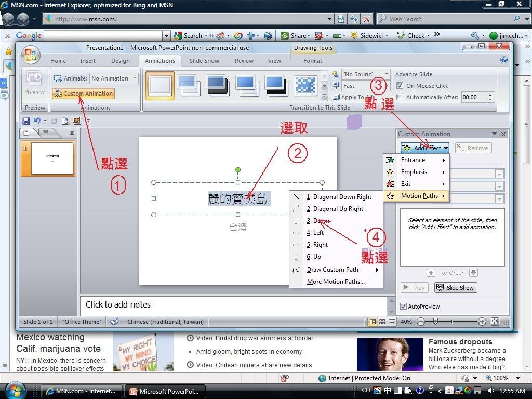Click the Favorites star icon in Internet Explorer
Viewport: 532px width, 399px height.
(8, 51)
